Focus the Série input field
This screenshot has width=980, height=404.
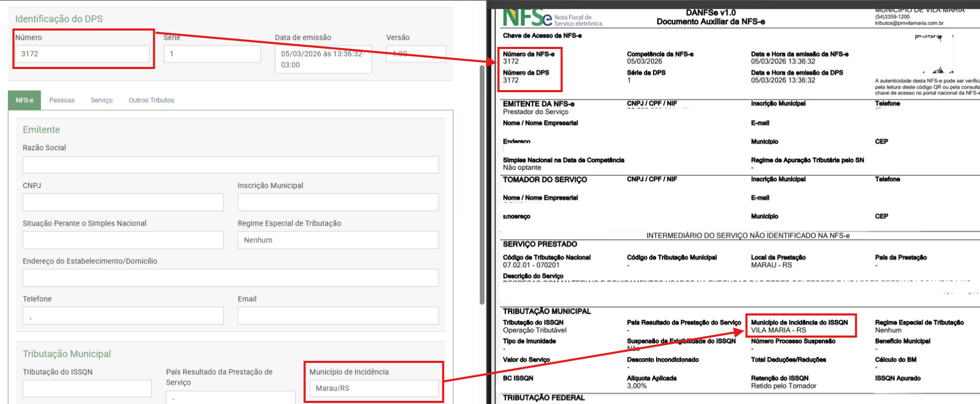coord(212,54)
